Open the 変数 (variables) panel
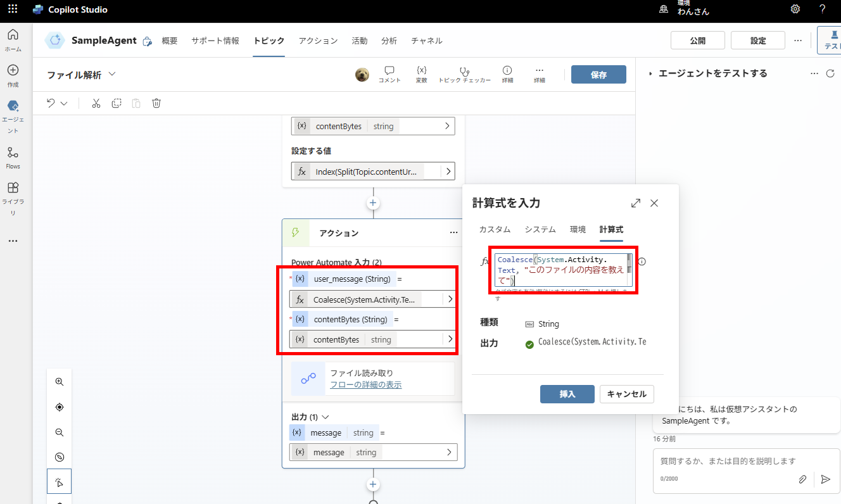The height and width of the screenshot is (504, 841). click(420, 74)
